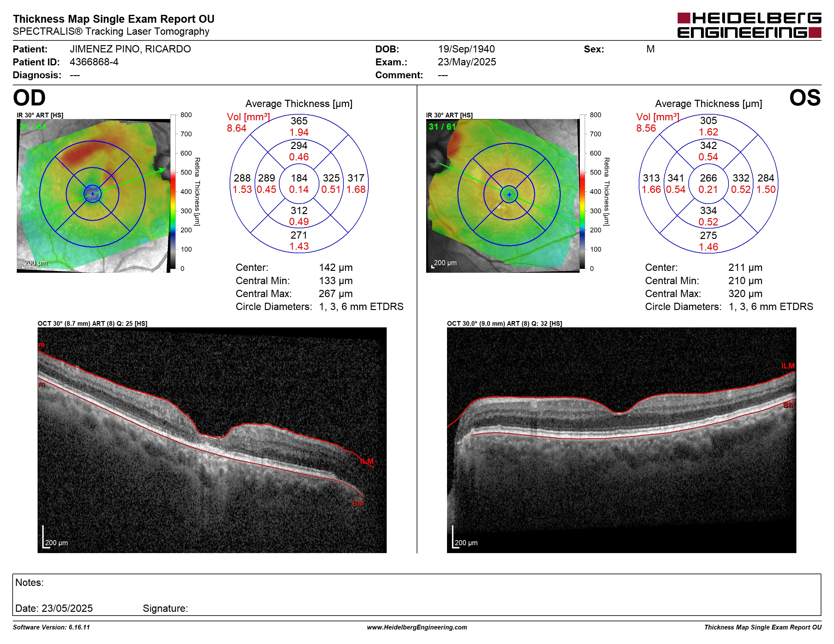This screenshot has height=644, width=834.
Task: Click OD outer inferior value 271
Action: pos(299,235)
